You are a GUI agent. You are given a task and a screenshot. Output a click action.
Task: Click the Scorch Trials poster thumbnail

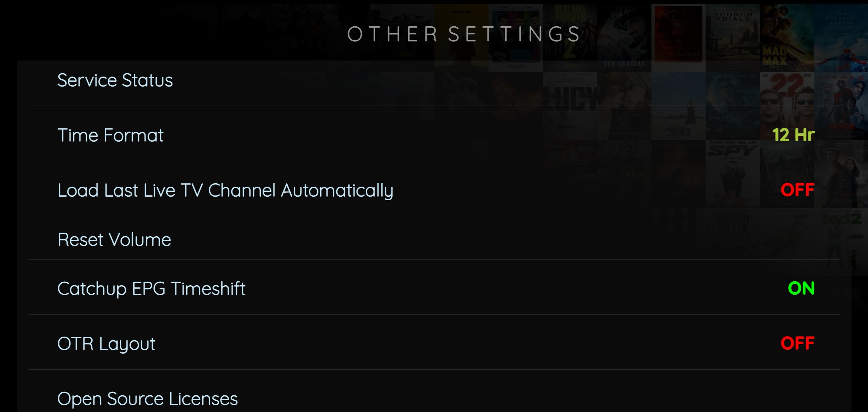pyautogui.click(x=733, y=34)
